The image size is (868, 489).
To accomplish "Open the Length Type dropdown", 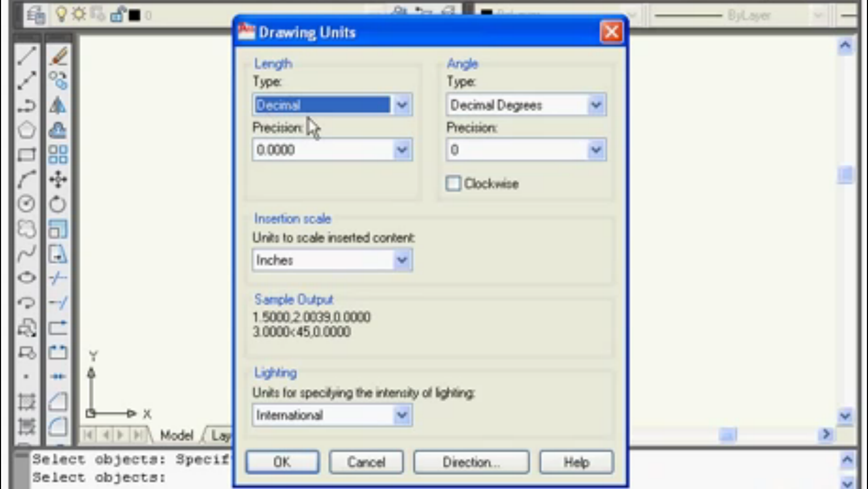I will click(x=332, y=105).
